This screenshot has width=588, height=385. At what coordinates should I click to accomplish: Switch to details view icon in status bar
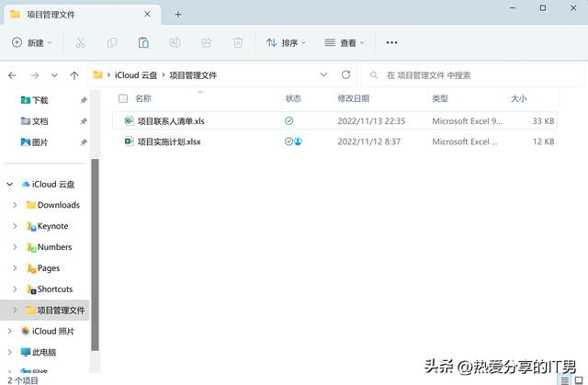(565, 379)
